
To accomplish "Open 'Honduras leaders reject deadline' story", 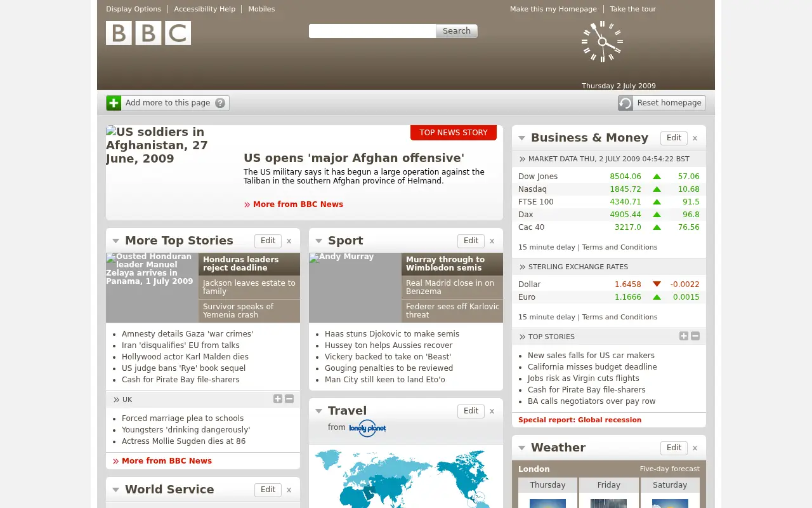I will click(x=249, y=264).
